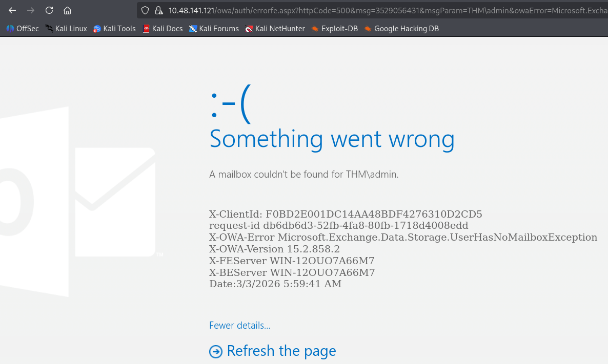Click the request-id line
The height and width of the screenshot is (364, 608).
point(338,225)
